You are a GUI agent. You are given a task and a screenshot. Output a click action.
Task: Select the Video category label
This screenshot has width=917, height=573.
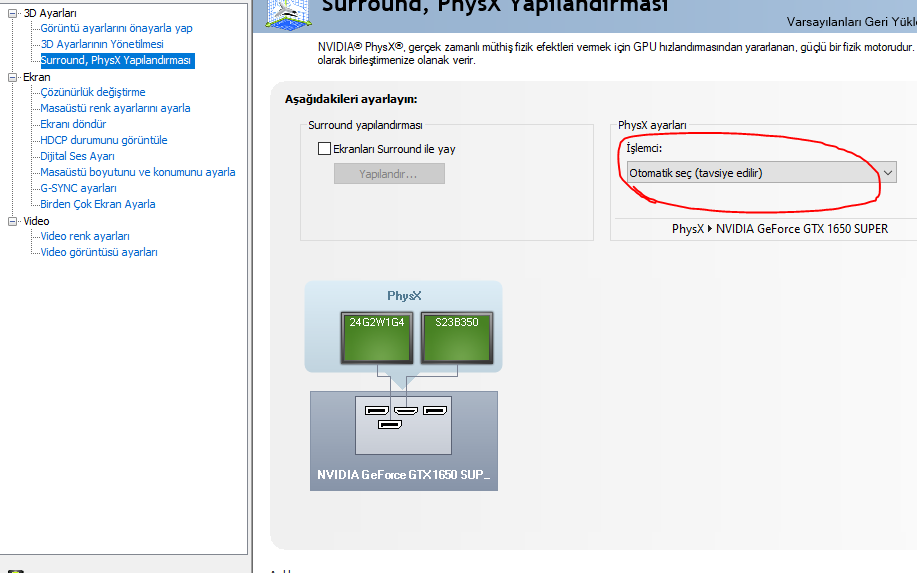click(x=36, y=221)
